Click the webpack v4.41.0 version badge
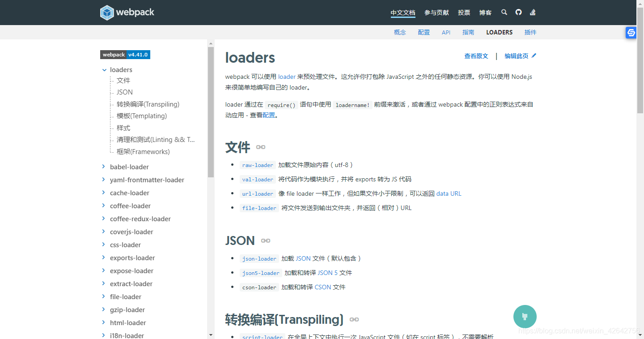This screenshot has height=339, width=644. coord(125,55)
